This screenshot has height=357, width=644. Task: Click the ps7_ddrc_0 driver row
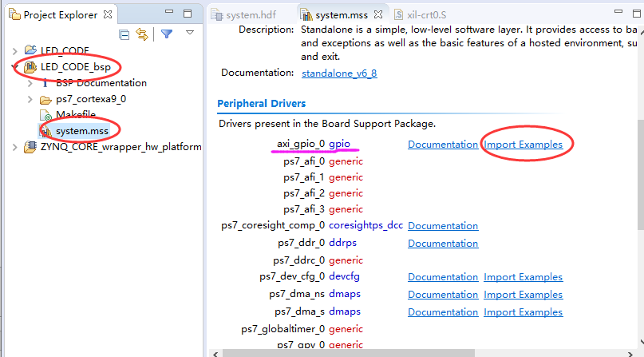click(318, 260)
